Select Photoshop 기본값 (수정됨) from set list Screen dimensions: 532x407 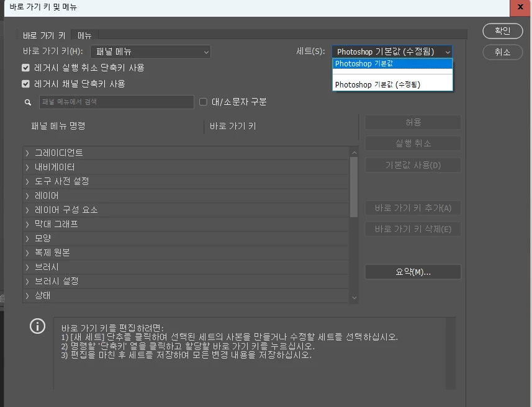[392, 85]
